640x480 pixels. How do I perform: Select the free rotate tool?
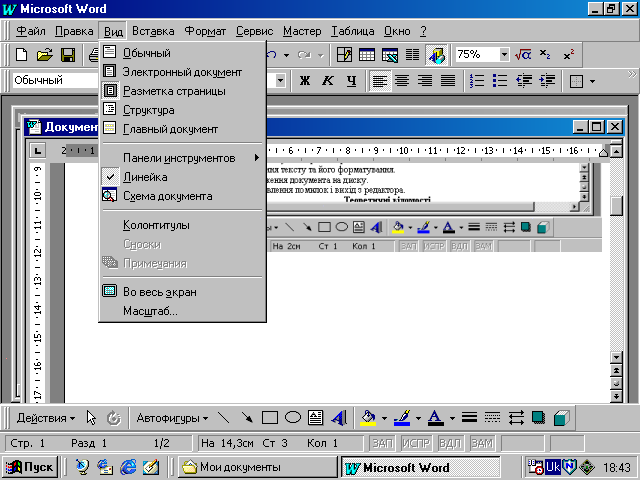[x=113, y=418]
